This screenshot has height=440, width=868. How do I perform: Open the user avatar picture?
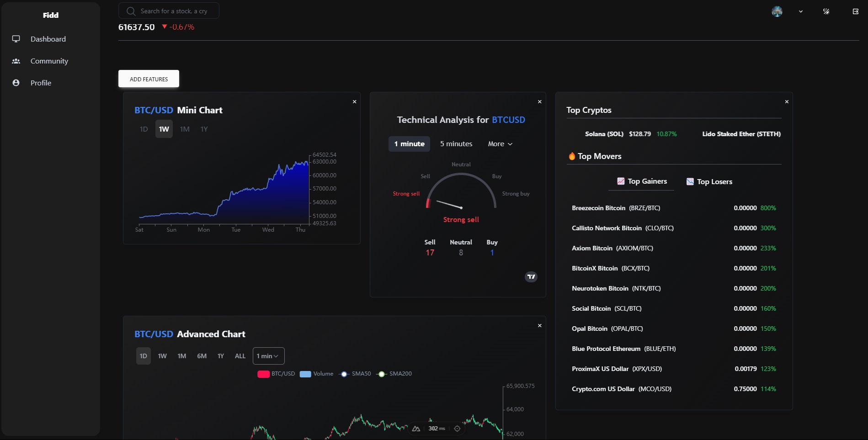click(x=777, y=11)
